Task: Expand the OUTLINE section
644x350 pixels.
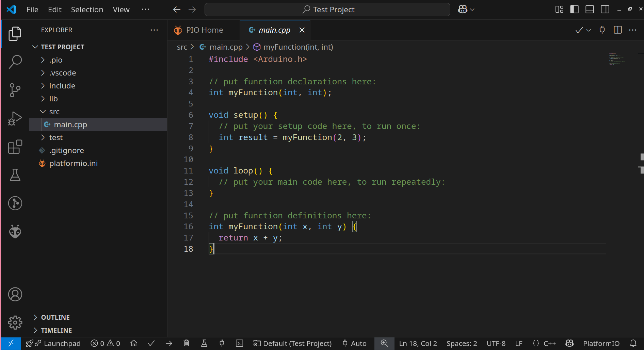Action: click(x=98, y=317)
